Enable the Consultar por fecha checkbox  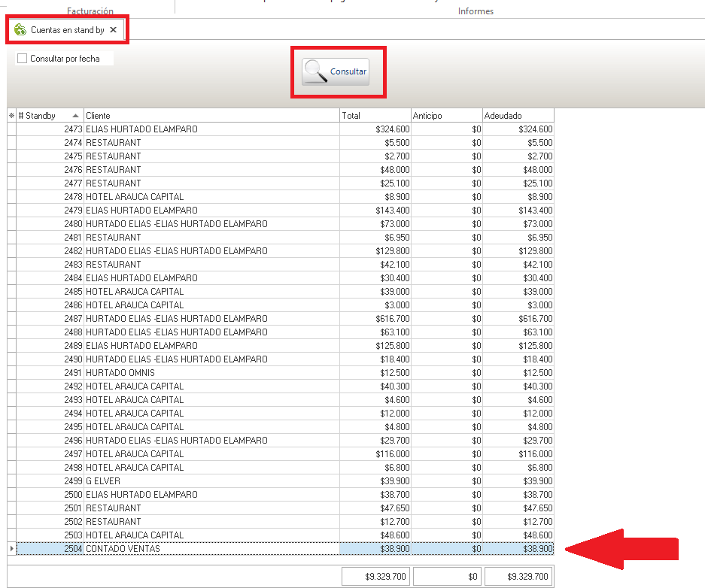coord(22,59)
